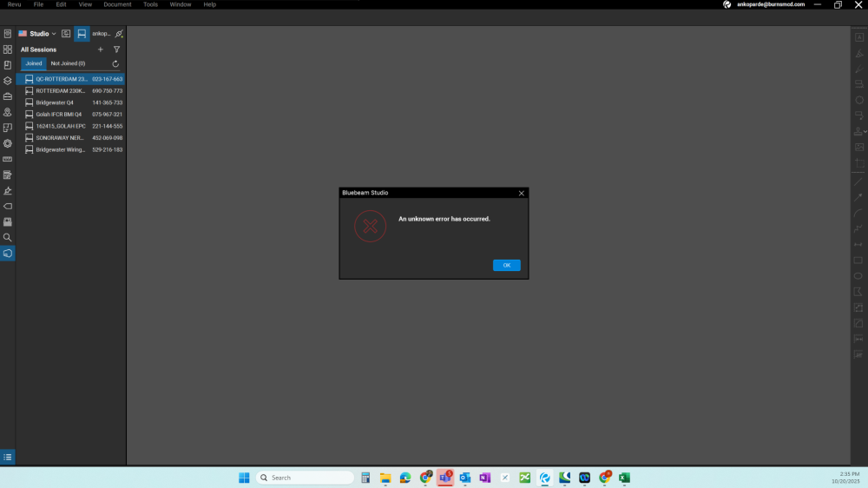Viewport: 868px width, 488px height.
Task: Select Bridgewater Wiring session 529-216-183
Action: (70, 149)
